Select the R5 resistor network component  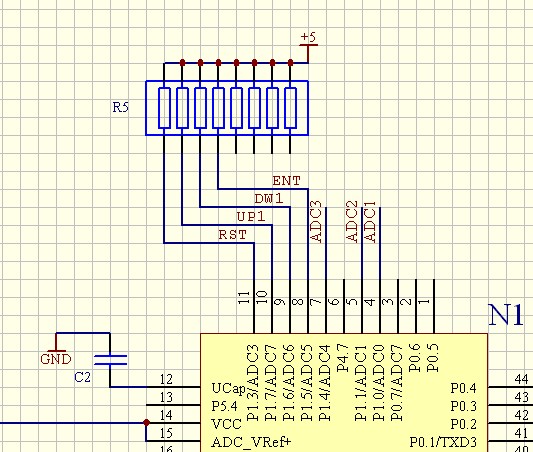coord(227,108)
